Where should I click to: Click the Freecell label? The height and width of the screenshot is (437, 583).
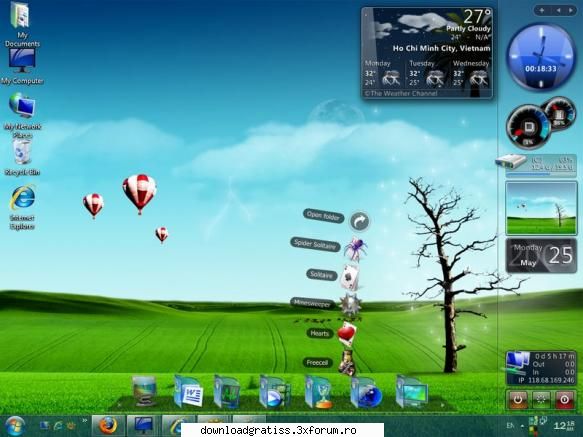pos(317,362)
